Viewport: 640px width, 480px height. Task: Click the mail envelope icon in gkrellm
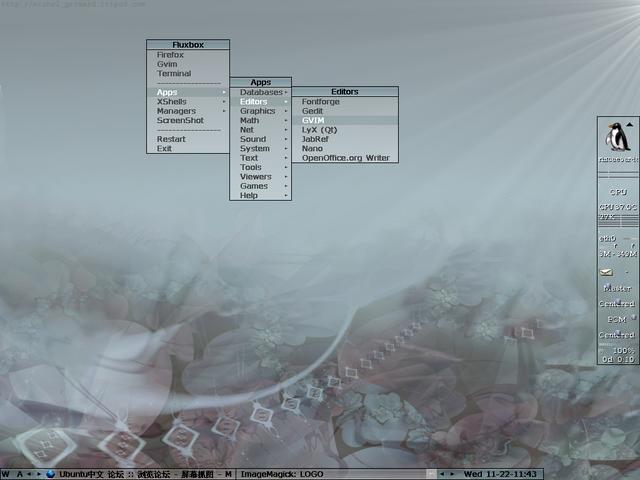click(606, 272)
